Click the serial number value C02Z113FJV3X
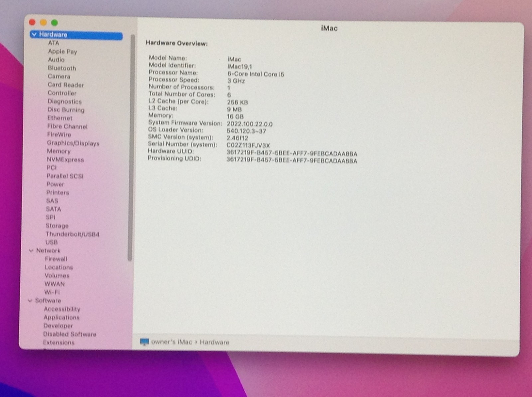The image size is (532, 397). 248,145
